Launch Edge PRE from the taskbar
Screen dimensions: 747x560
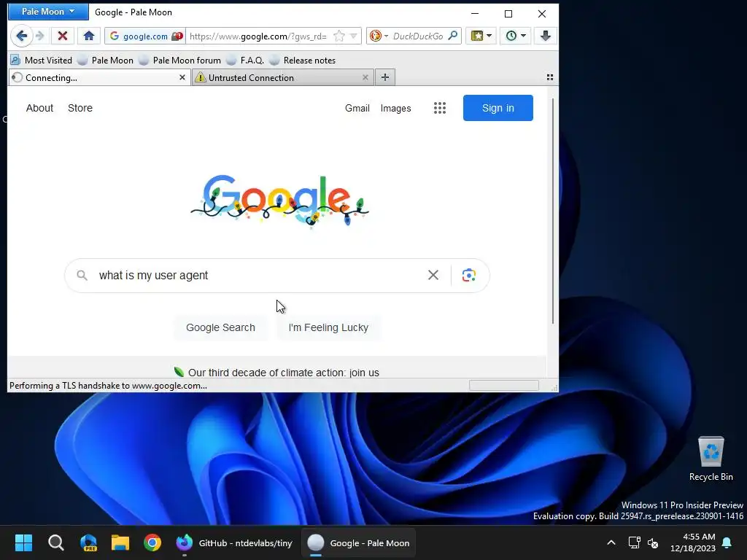pos(88,542)
